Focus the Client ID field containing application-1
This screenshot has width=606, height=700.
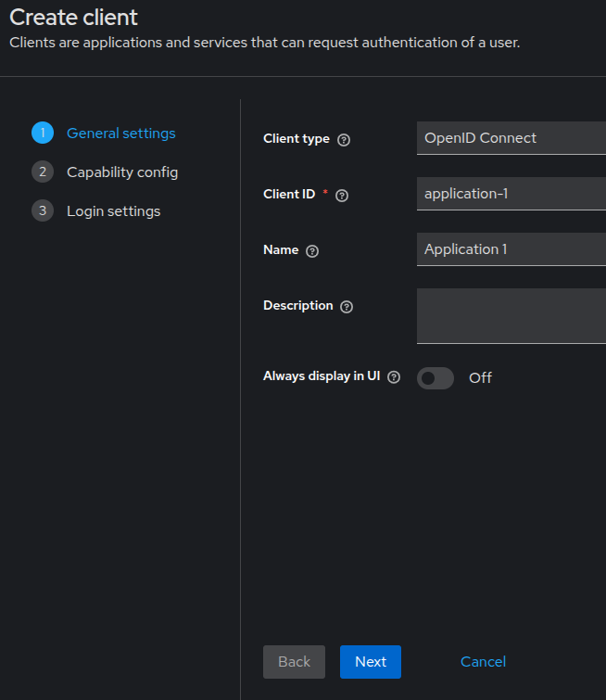511,194
